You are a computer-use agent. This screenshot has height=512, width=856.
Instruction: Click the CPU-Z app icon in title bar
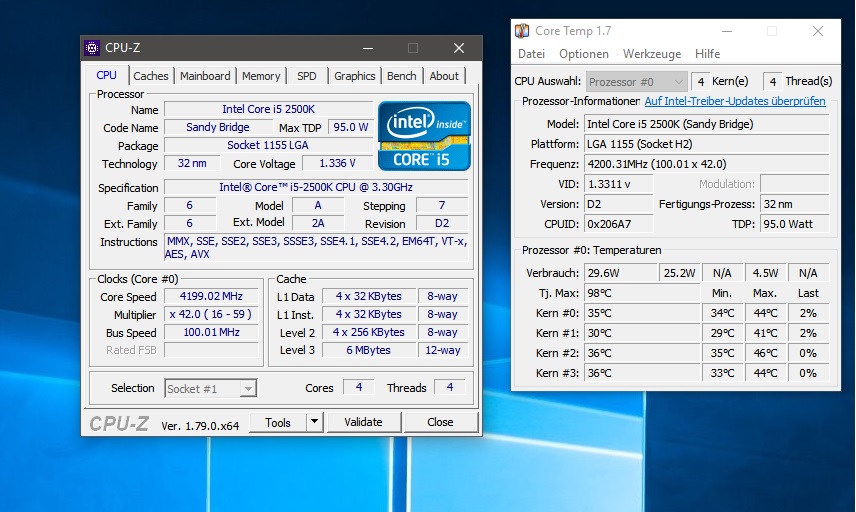[x=92, y=48]
